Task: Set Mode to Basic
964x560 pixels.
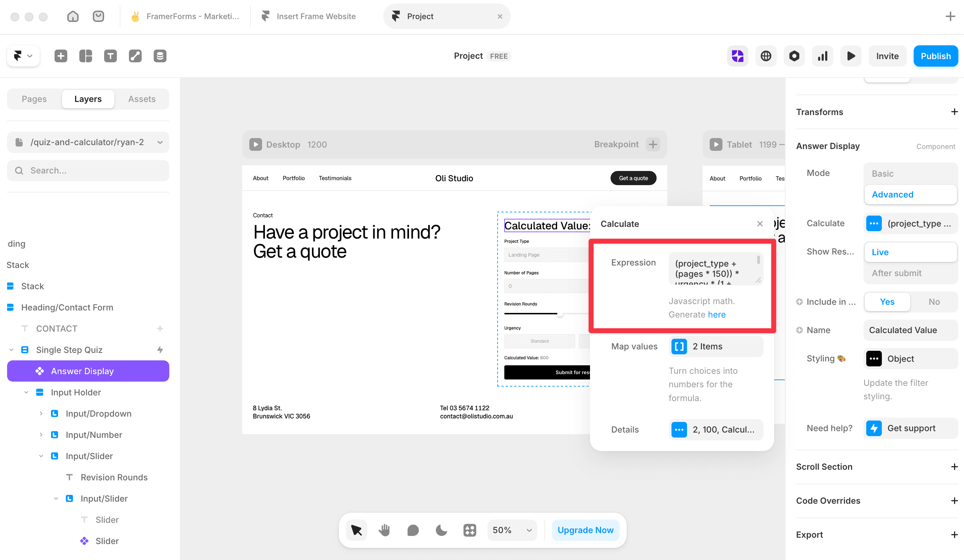Action: pos(911,173)
